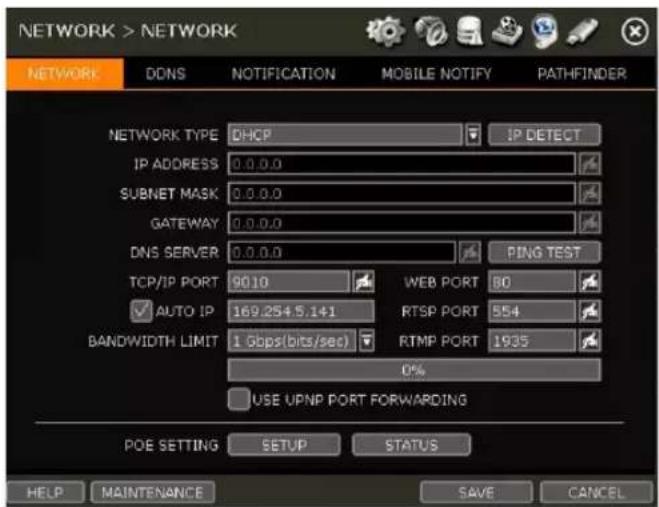Click the NETWORK TYPE label
Viewport: 659px width, 507px height.
[x=163, y=135]
